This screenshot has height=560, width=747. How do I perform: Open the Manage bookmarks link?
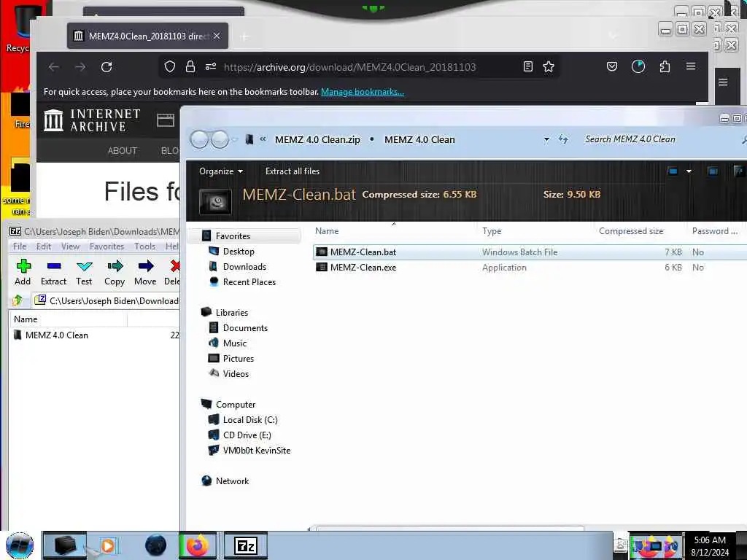point(362,92)
